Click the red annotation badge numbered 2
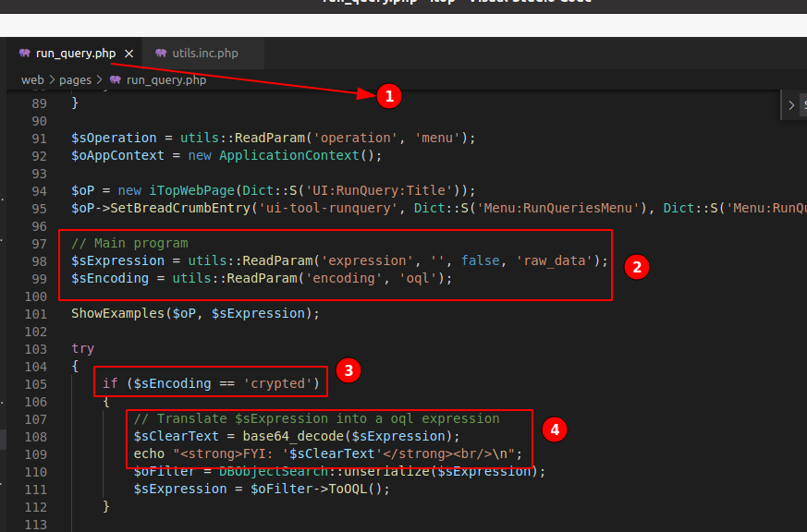807x532 pixels. tap(636, 267)
